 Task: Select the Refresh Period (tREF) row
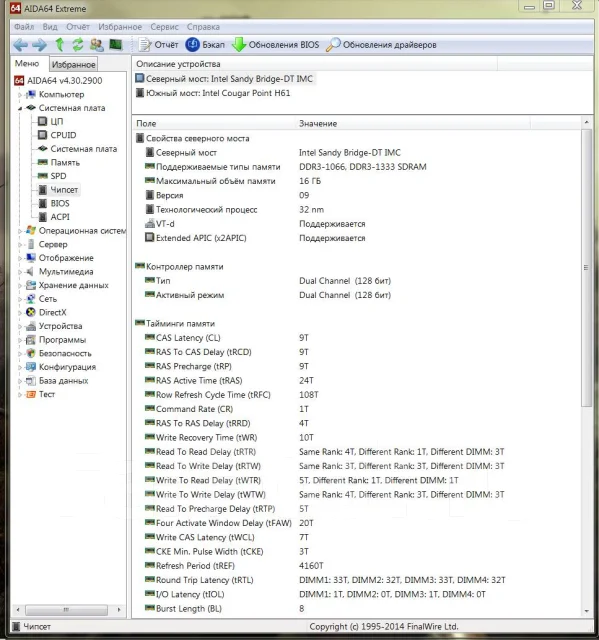tap(357, 566)
